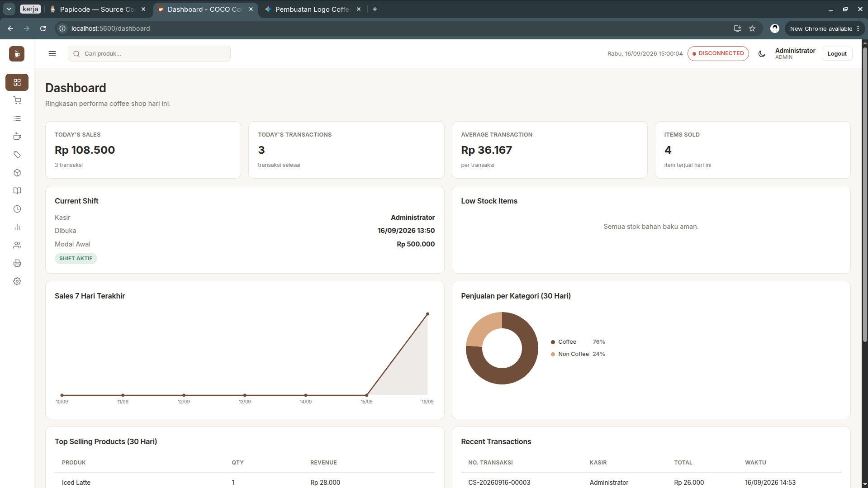This screenshot has height=488, width=868.
Task: Open Chrome profile avatar
Action: click(x=775, y=28)
